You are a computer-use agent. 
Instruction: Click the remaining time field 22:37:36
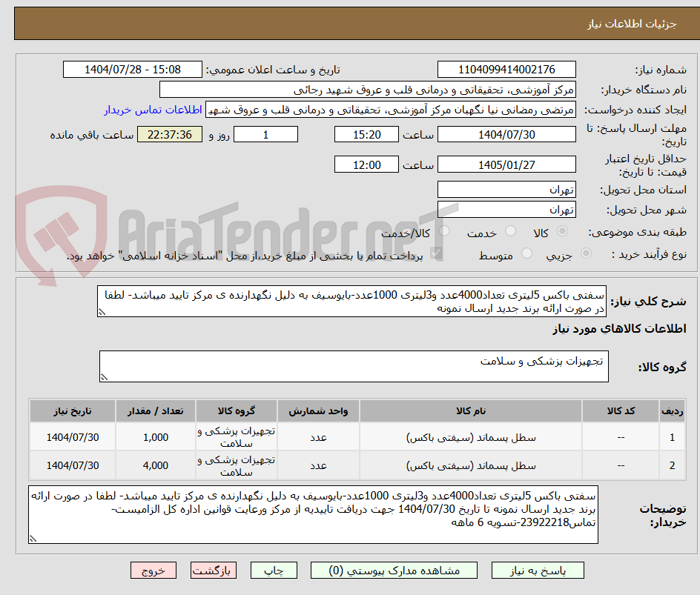[169, 135]
